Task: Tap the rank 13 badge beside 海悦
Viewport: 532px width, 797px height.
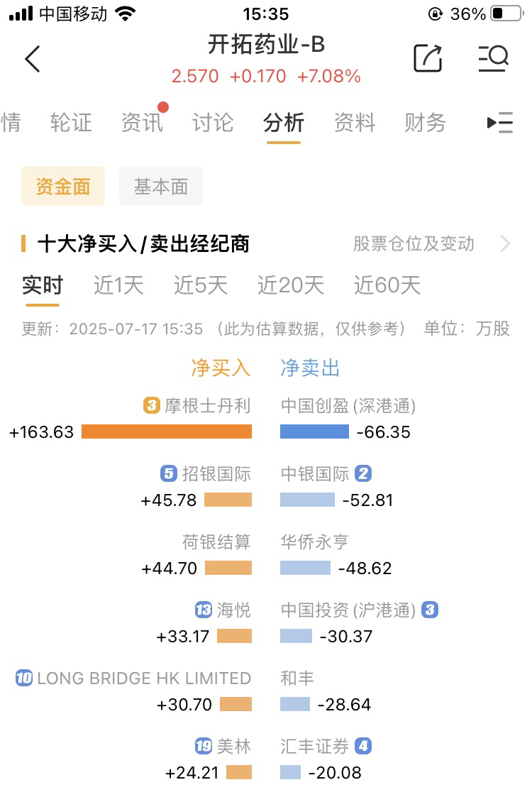Action: coord(204,610)
